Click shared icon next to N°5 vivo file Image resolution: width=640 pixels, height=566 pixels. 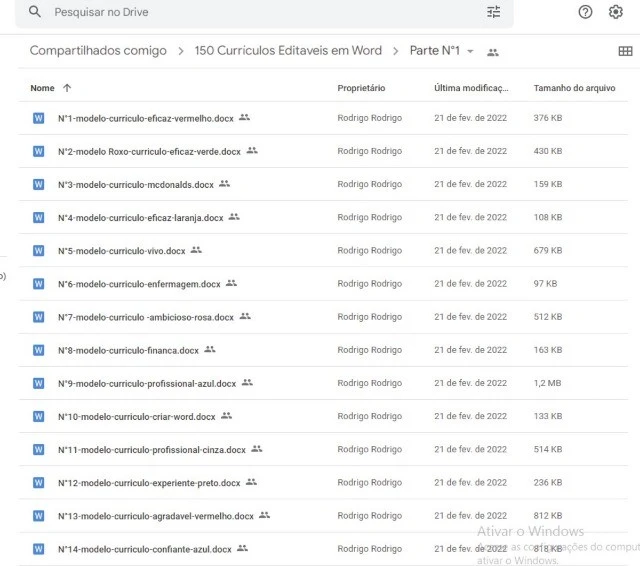pyautogui.click(x=196, y=249)
